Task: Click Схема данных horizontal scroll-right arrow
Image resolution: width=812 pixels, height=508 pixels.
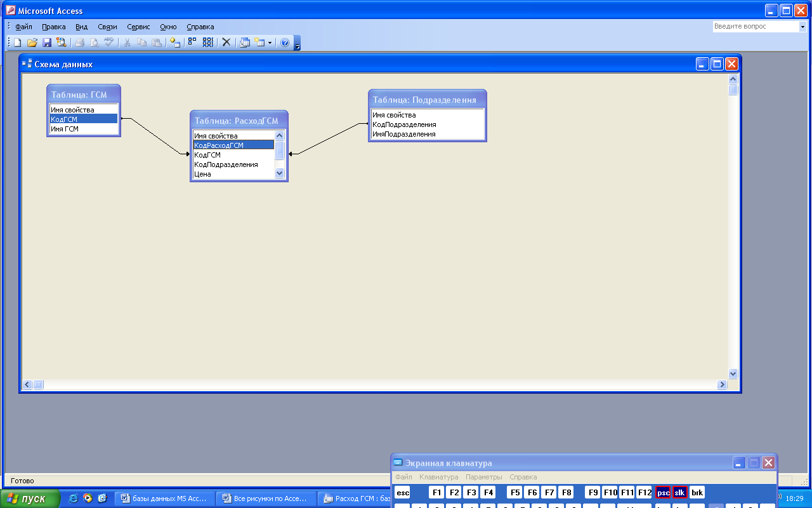Action: [722, 384]
